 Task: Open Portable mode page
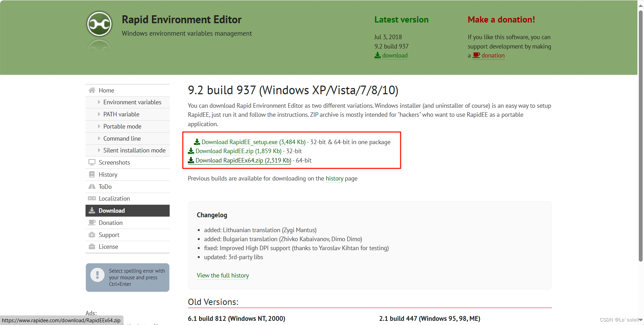coord(127,126)
